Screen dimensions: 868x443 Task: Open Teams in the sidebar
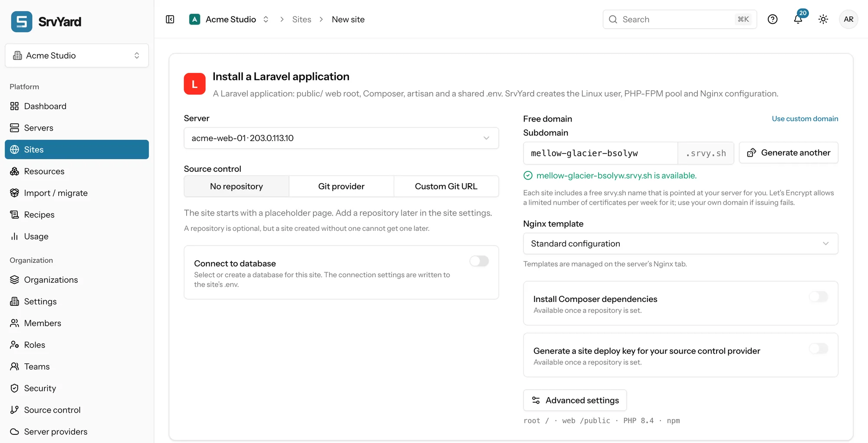pyautogui.click(x=77, y=367)
